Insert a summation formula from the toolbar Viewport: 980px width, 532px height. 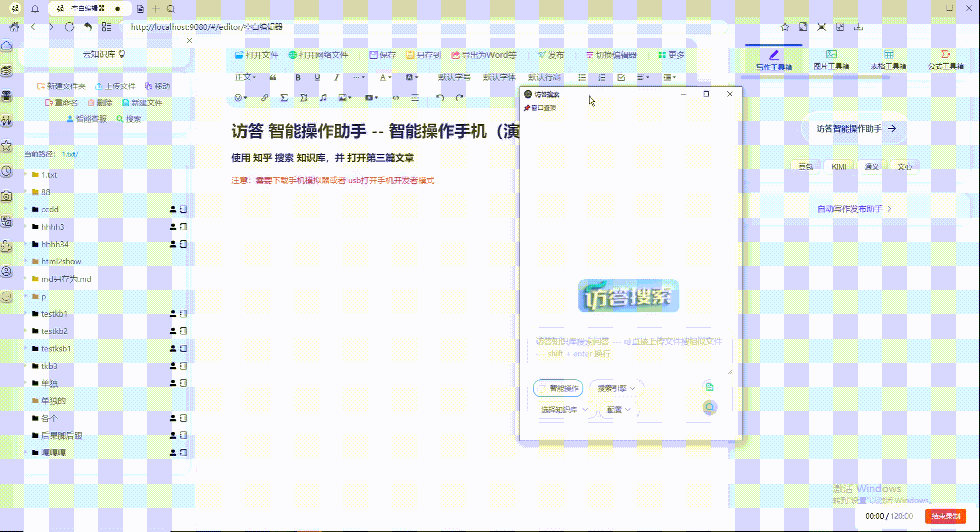284,98
